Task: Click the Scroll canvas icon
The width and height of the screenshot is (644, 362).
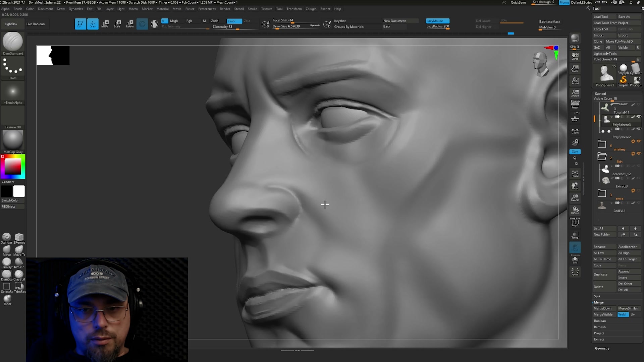Action: pos(575,56)
